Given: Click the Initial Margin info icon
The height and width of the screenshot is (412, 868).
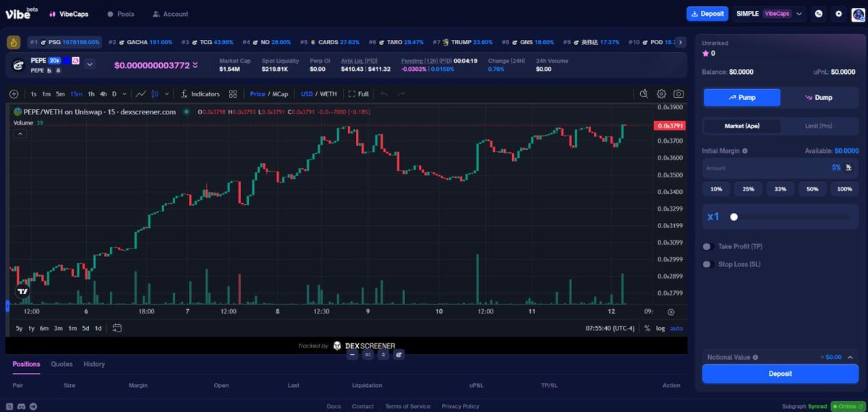Looking at the screenshot, I should click(x=745, y=151).
